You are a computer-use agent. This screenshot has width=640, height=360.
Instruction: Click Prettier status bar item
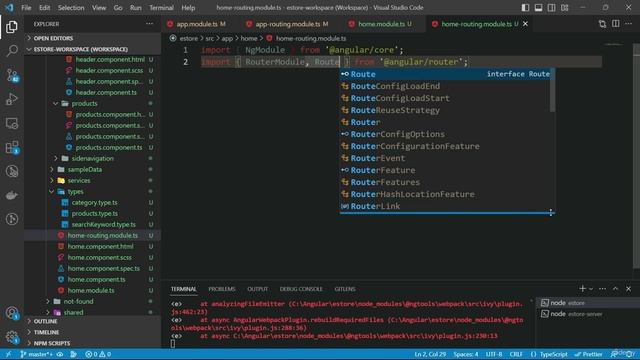point(588,354)
